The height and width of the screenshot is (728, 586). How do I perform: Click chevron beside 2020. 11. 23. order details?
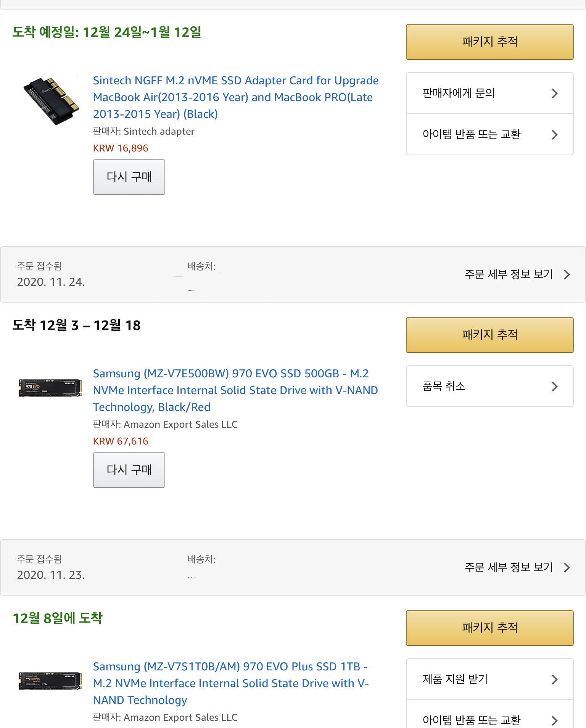[x=567, y=568]
